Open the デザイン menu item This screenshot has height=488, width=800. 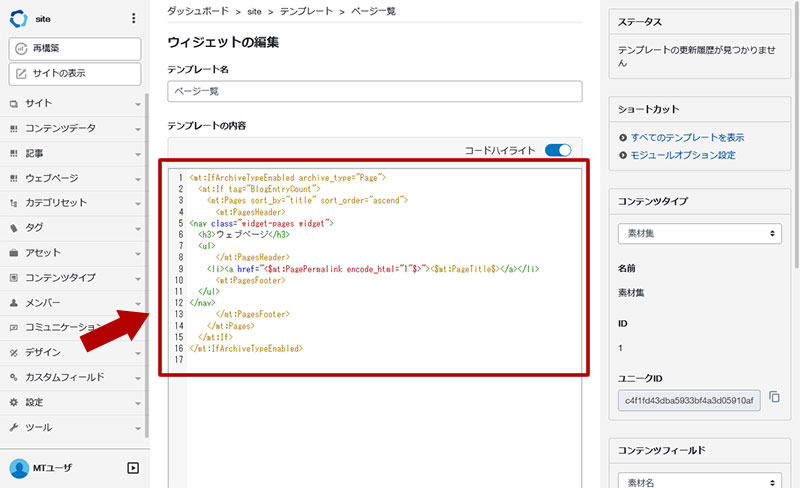[x=74, y=353]
